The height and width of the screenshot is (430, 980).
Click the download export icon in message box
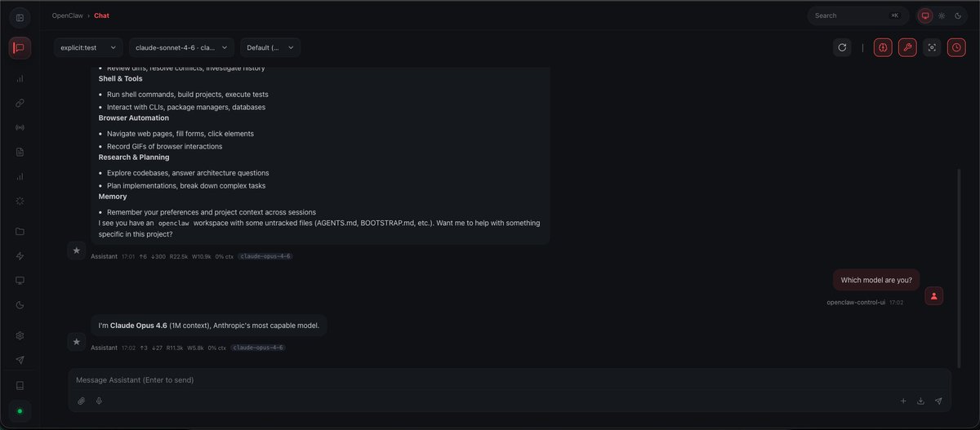(x=921, y=401)
